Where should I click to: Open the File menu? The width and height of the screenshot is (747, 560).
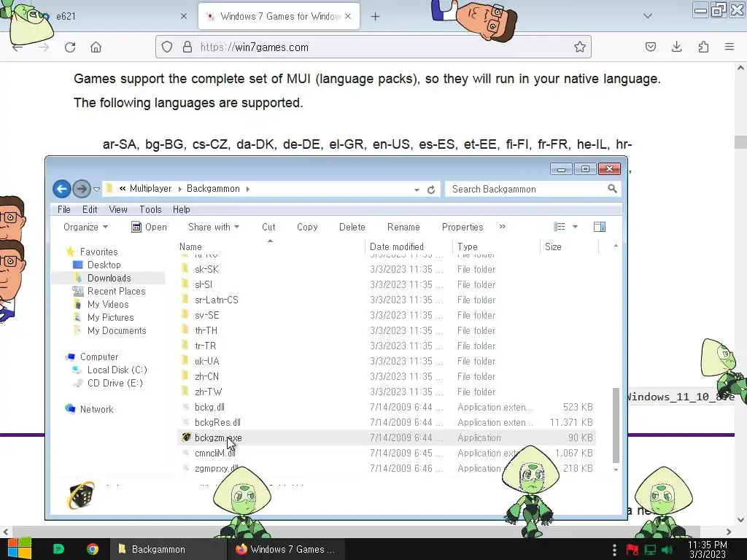point(64,209)
